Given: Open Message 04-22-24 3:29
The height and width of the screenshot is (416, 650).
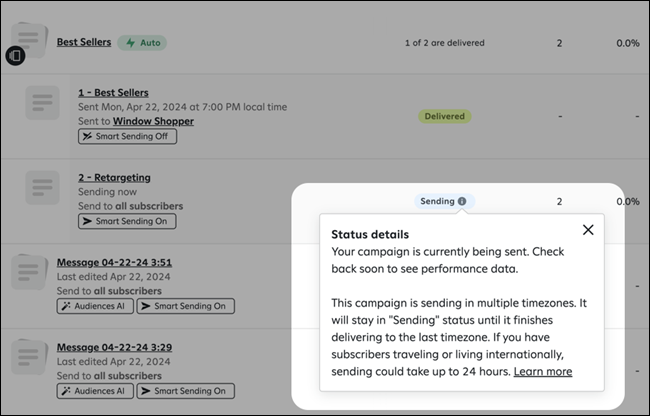Looking at the screenshot, I should [114, 348].
